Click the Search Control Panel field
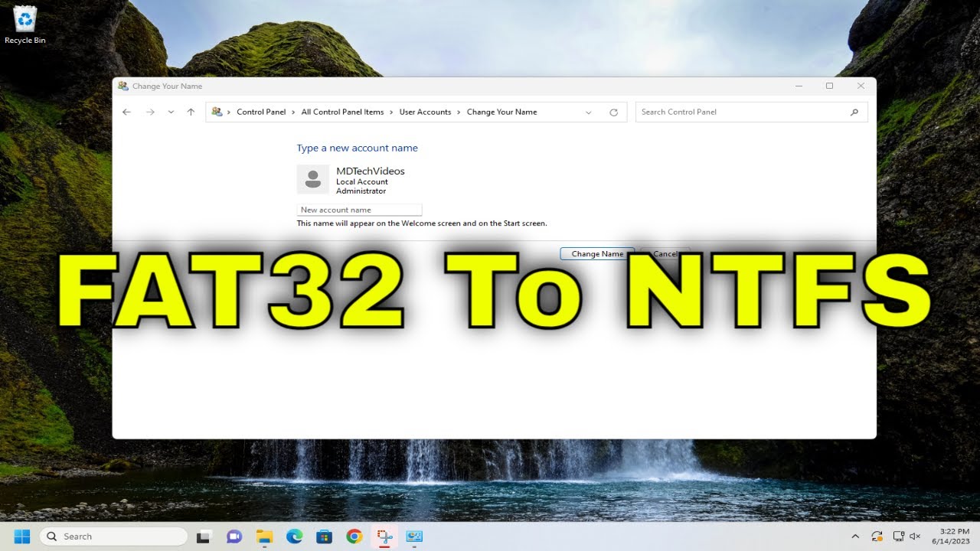 [x=752, y=112]
